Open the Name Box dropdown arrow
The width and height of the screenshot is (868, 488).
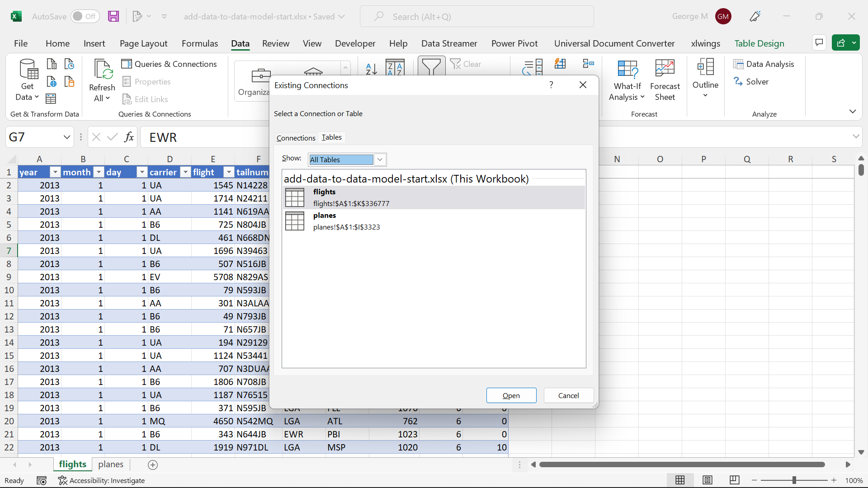pyautogui.click(x=67, y=137)
